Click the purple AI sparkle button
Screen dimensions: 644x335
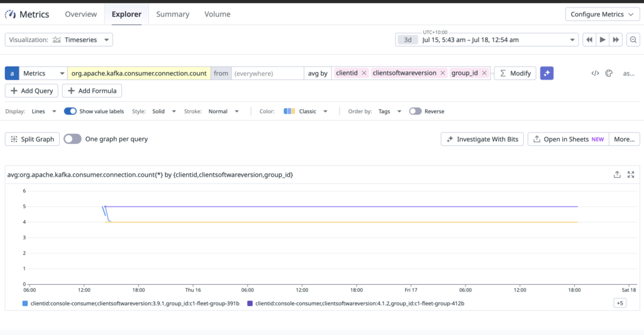pyautogui.click(x=547, y=73)
